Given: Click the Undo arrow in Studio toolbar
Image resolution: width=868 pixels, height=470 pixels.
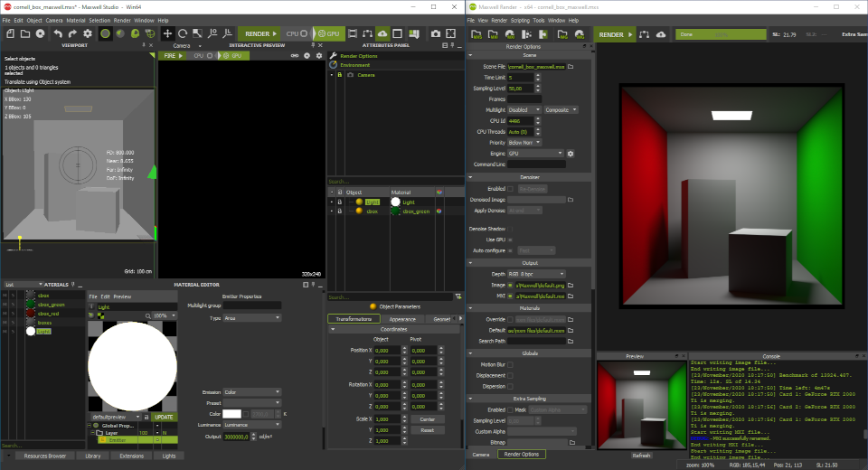Looking at the screenshot, I should (x=58, y=33).
